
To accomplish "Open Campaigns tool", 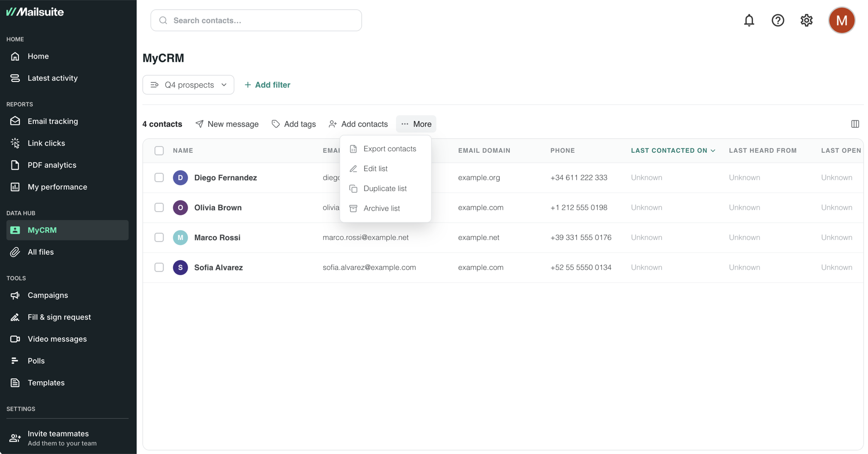I will pyautogui.click(x=68, y=295).
